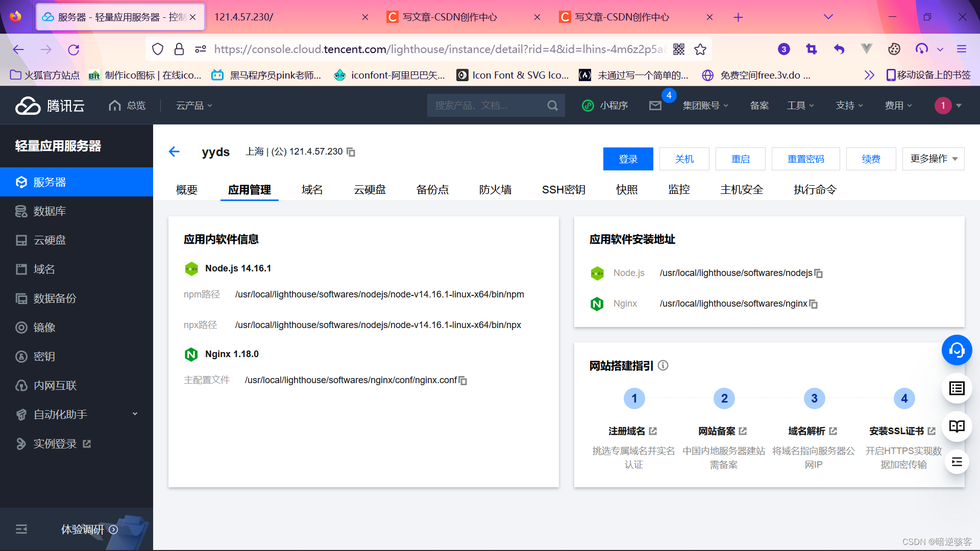980x551 pixels.
Task: Click the website guide info icon
Action: point(663,365)
